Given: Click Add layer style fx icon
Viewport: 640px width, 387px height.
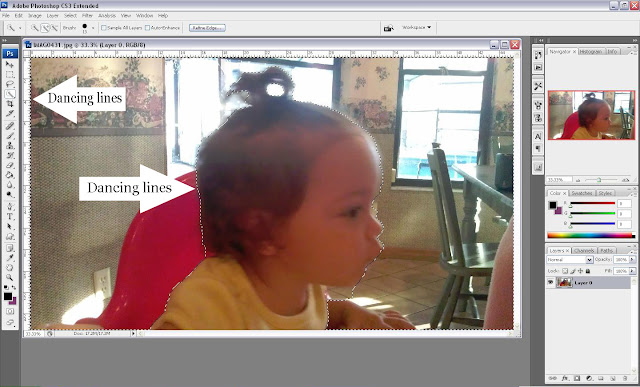Looking at the screenshot, I should (565, 378).
